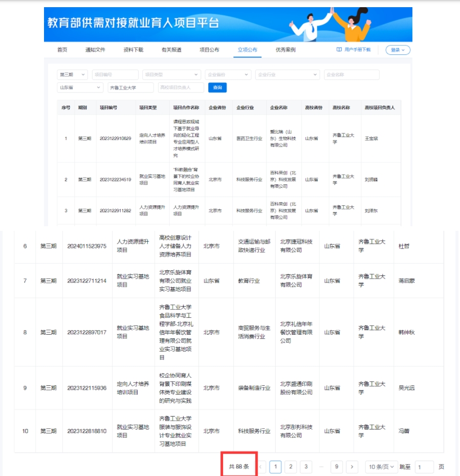Viewport: 460px width, 476px height.
Task: Click the 跳至 page number input
Action: pos(424,467)
